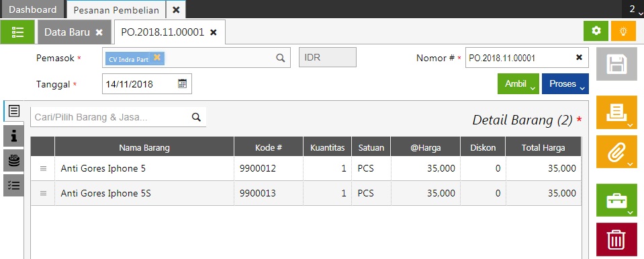Click the drag handle for Anti Gores Iphone 5S
Image resolution: width=644 pixels, height=259 pixels.
click(43, 193)
